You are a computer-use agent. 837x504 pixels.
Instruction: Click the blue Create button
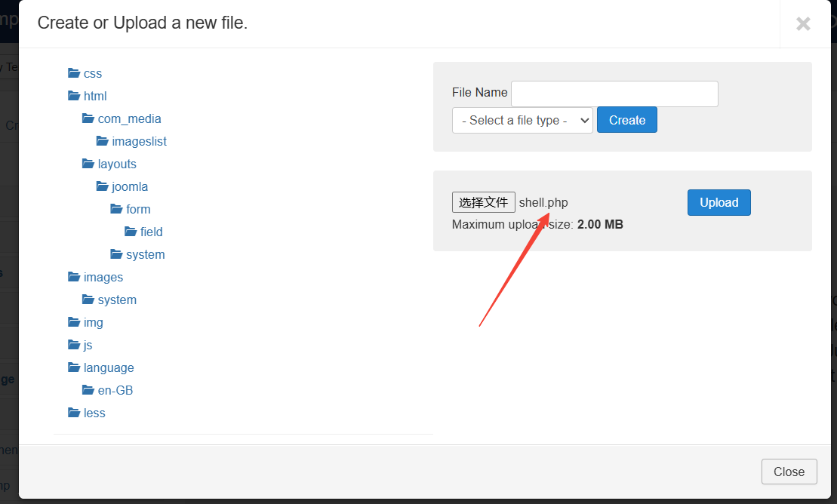[627, 120]
